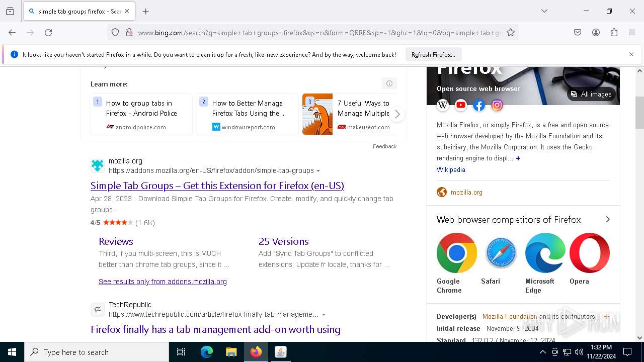Click taskbar search box
The height and width of the screenshot is (362, 644).
point(97,352)
